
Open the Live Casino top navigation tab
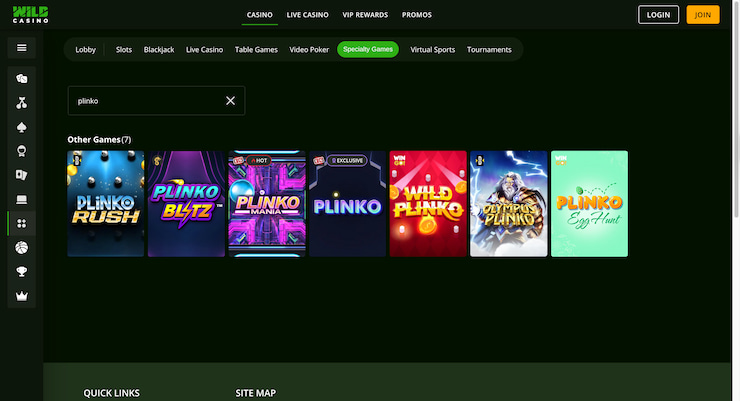click(x=307, y=15)
